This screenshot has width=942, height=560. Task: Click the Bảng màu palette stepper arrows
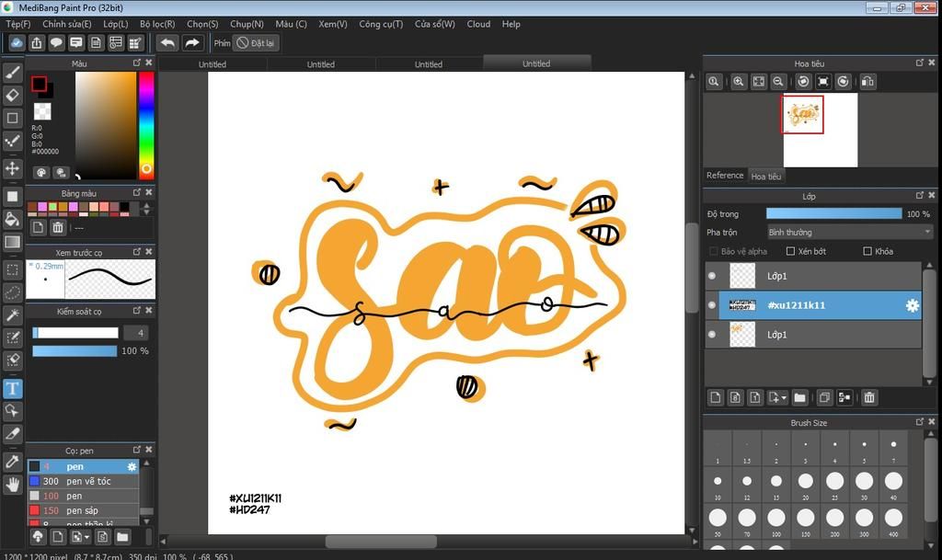(146, 208)
